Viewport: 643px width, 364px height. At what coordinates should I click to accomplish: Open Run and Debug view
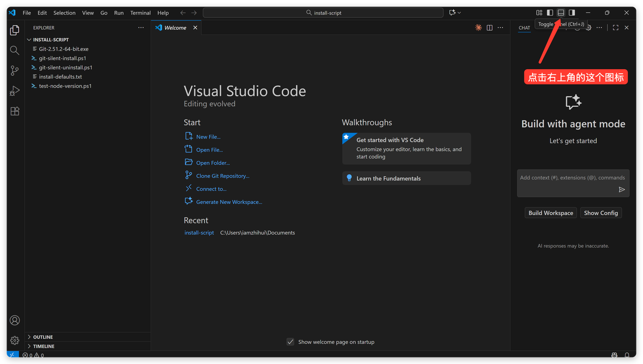pyautogui.click(x=15, y=91)
